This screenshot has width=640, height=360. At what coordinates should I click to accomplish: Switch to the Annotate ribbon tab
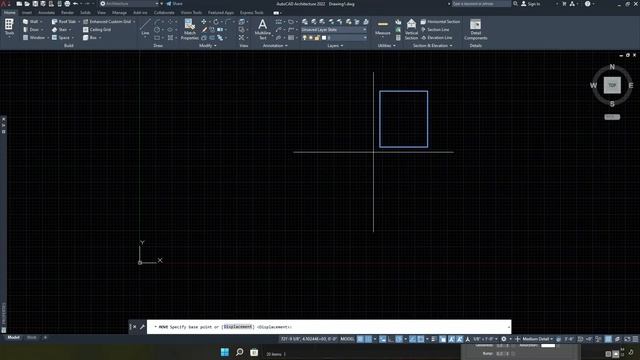pyautogui.click(x=46, y=13)
